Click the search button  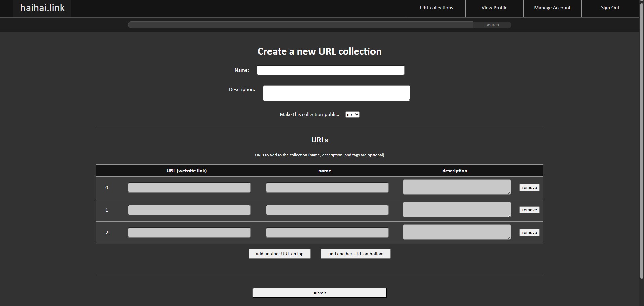click(x=492, y=25)
